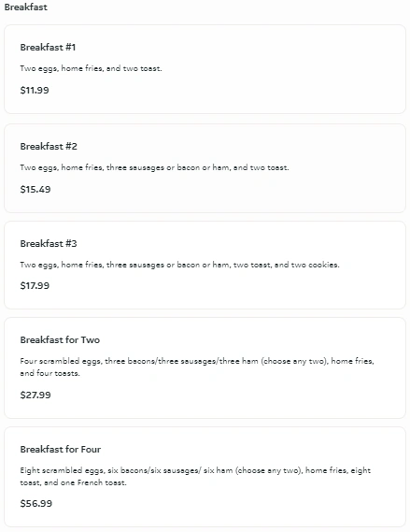Select the Breakfast #2 title
Screen dimensions: 410x532
(49, 146)
